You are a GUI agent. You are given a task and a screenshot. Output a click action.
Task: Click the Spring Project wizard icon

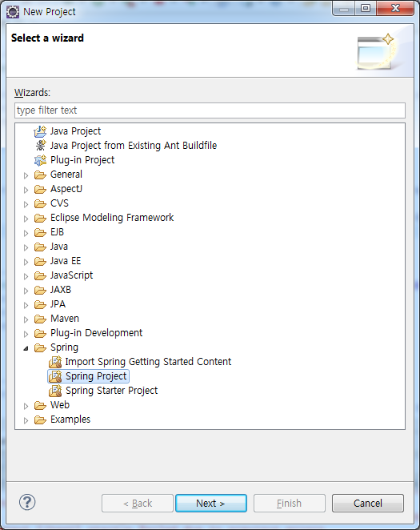click(55, 376)
